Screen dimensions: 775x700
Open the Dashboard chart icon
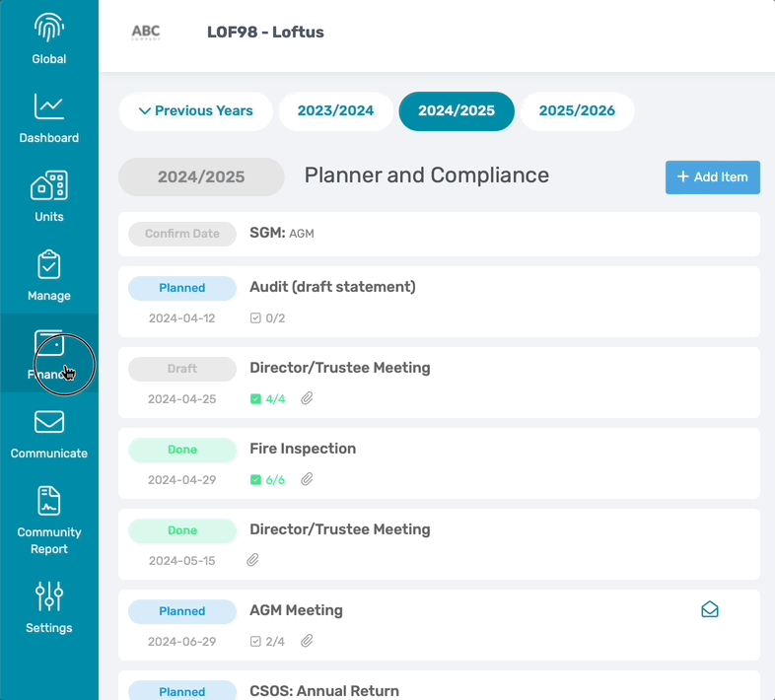pyautogui.click(x=49, y=106)
